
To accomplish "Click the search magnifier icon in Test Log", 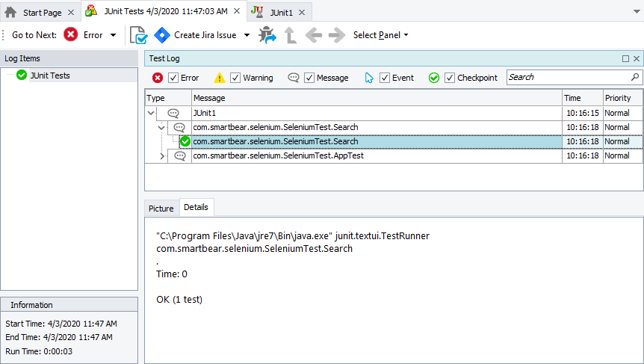I will pyautogui.click(x=635, y=77).
